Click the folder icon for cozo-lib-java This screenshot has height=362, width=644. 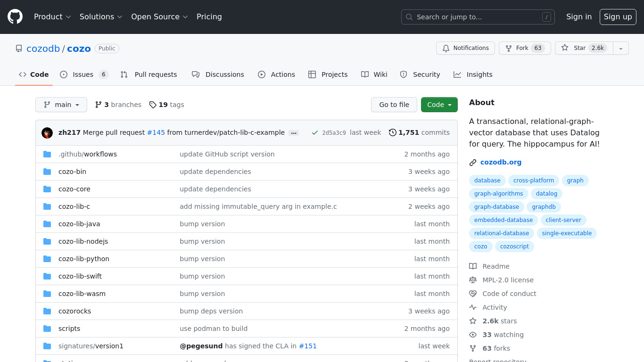(x=47, y=224)
